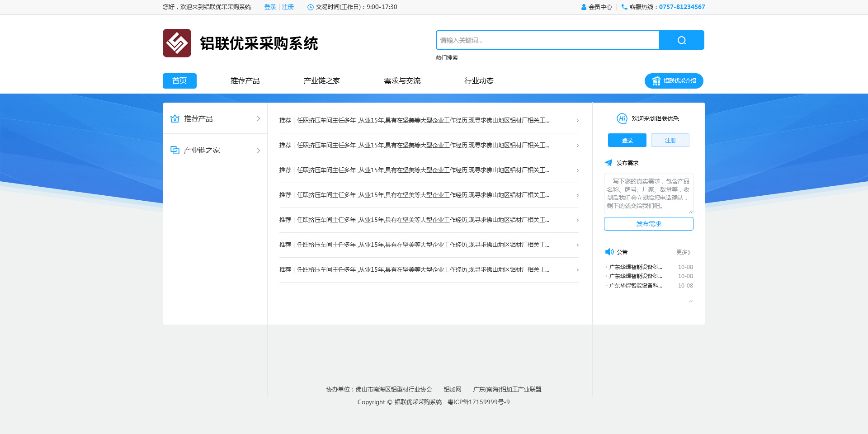
Task: Click the 更多 announcements link
Action: (683, 252)
